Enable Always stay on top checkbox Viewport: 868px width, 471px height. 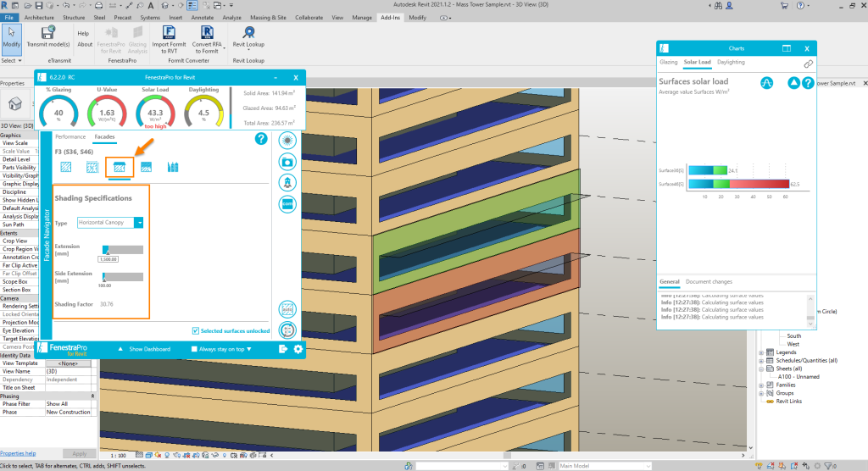tap(194, 349)
